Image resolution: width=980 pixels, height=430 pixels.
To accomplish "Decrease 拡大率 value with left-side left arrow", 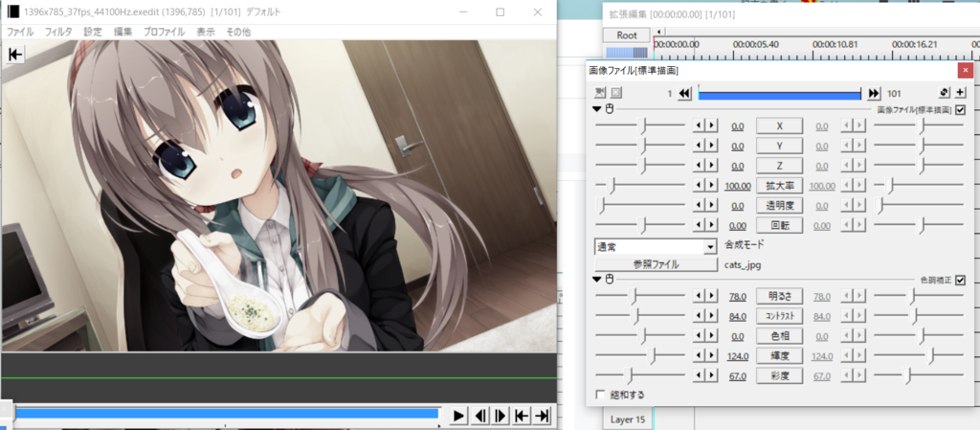I will pyautogui.click(x=699, y=186).
